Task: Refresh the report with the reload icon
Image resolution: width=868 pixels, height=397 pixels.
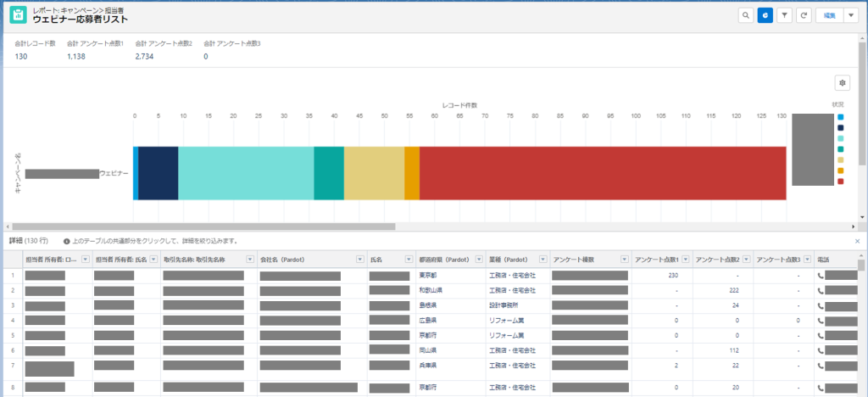Action: click(x=804, y=15)
